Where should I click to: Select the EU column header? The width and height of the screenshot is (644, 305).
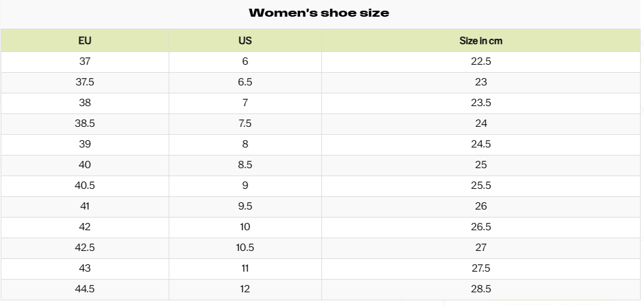point(85,41)
